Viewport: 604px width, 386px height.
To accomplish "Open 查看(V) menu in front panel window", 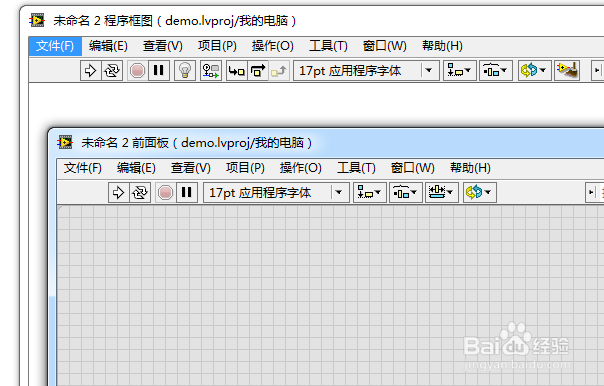I will click(191, 168).
